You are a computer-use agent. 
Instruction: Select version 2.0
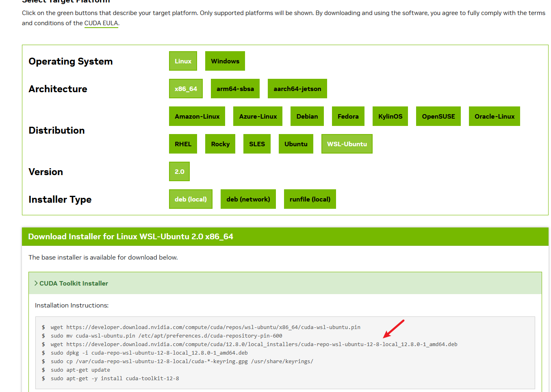[179, 171]
